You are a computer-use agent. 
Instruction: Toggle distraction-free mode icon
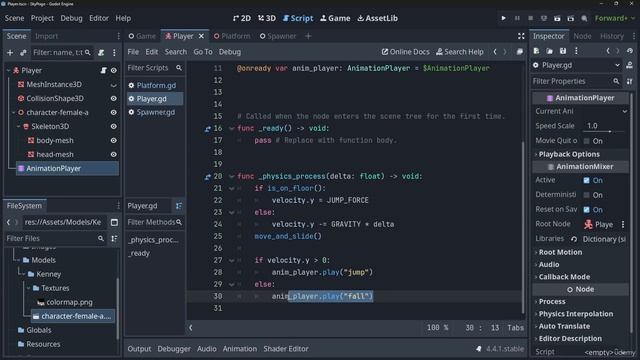click(x=521, y=36)
